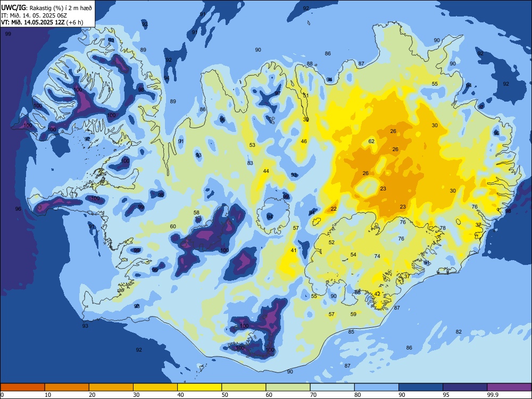Click the light blue 80–90 legend swatch
Image resolution: width=532 pixels, height=399 pixels.
click(376, 387)
